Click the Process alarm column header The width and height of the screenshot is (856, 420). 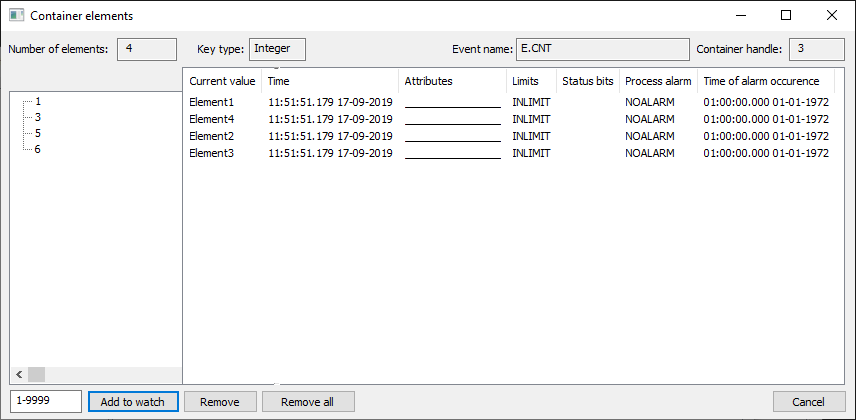pyautogui.click(x=657, y=81)
